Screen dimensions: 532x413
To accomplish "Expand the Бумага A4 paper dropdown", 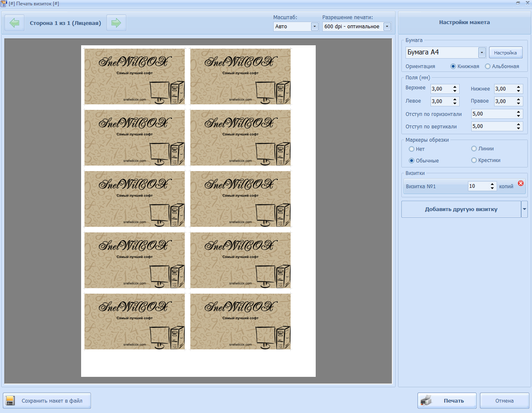I will (482, 53).
